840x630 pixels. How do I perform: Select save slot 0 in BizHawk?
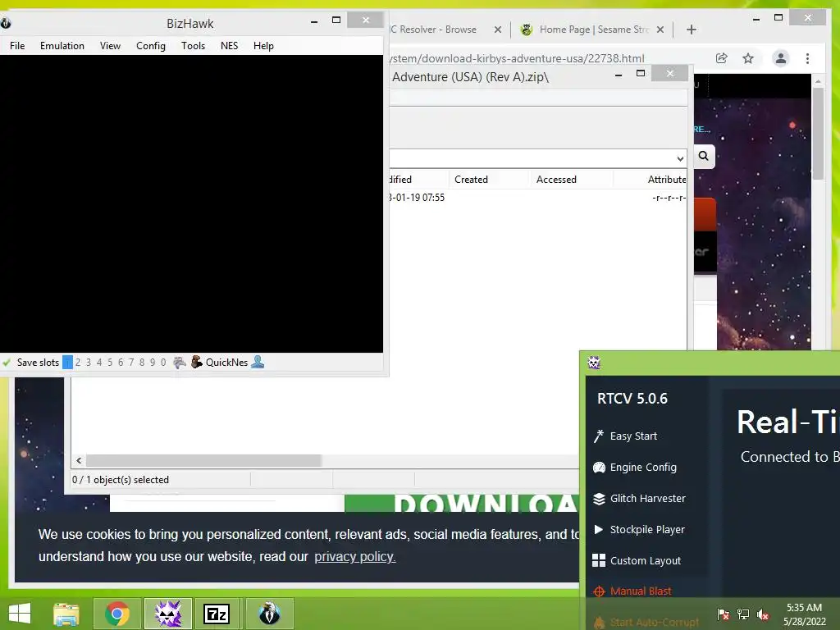click(x=163, y=363)
